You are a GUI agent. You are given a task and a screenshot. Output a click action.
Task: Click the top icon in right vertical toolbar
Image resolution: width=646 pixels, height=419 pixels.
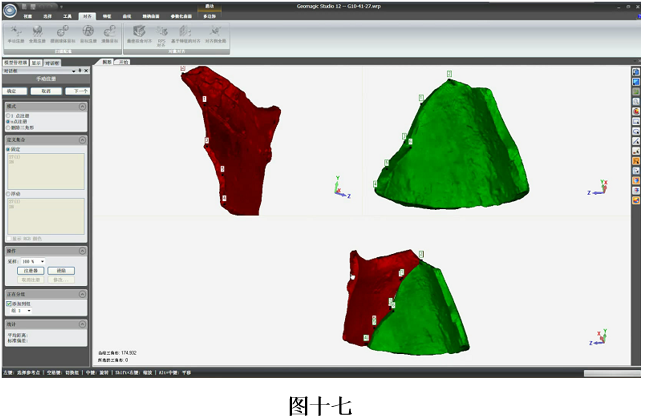coord(636,72)
